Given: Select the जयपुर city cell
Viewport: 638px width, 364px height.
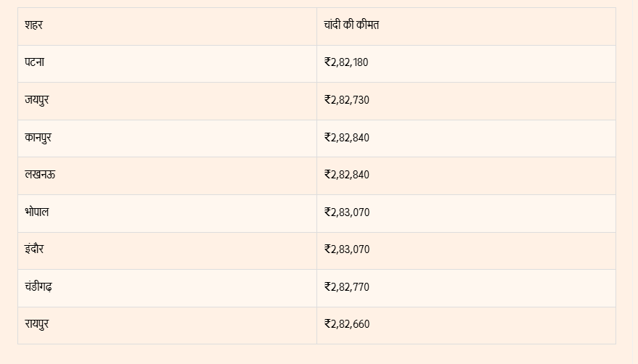Looking at the screenshot, I should 37,100.
